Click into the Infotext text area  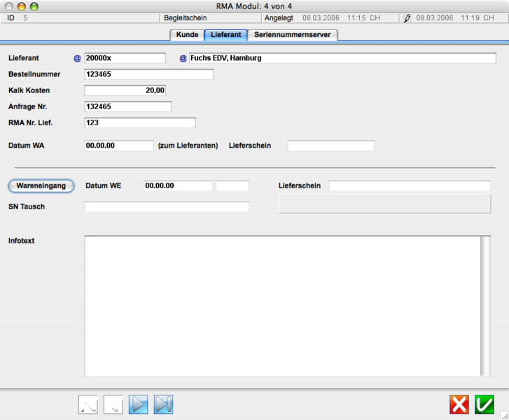[281, 306]
